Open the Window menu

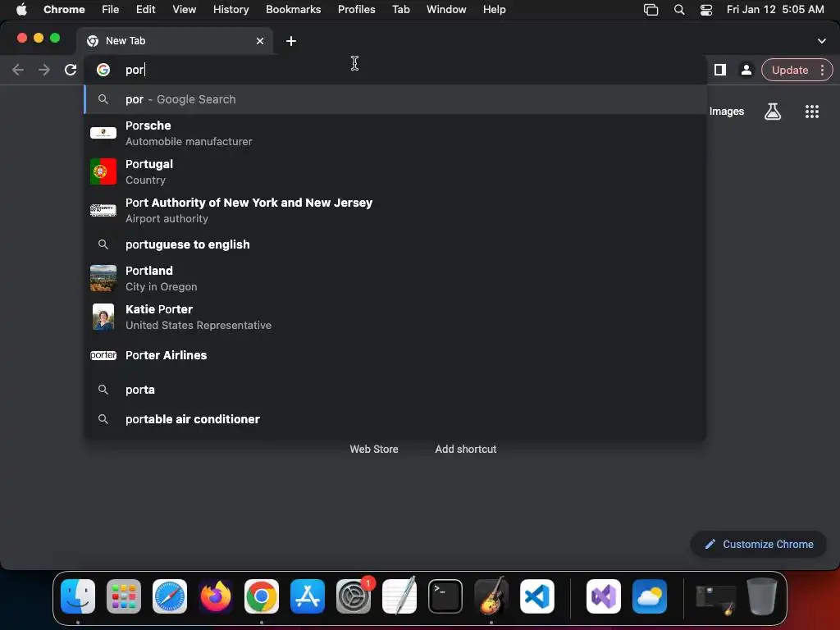(446, 10)
